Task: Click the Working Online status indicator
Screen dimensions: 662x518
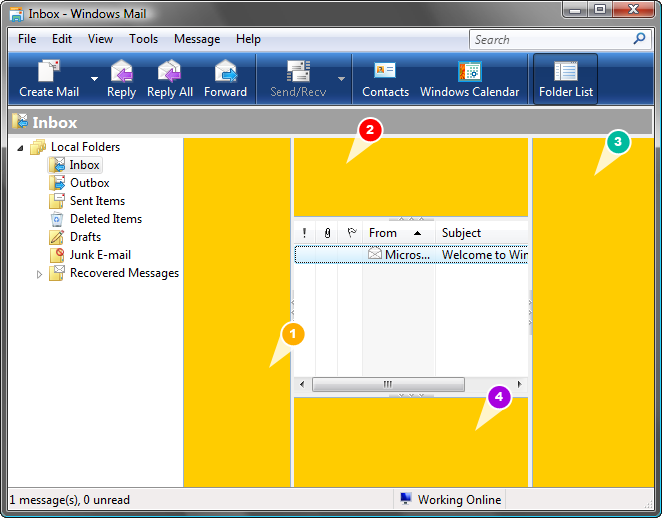Action: pyautogui.click(x=450, y=500)
